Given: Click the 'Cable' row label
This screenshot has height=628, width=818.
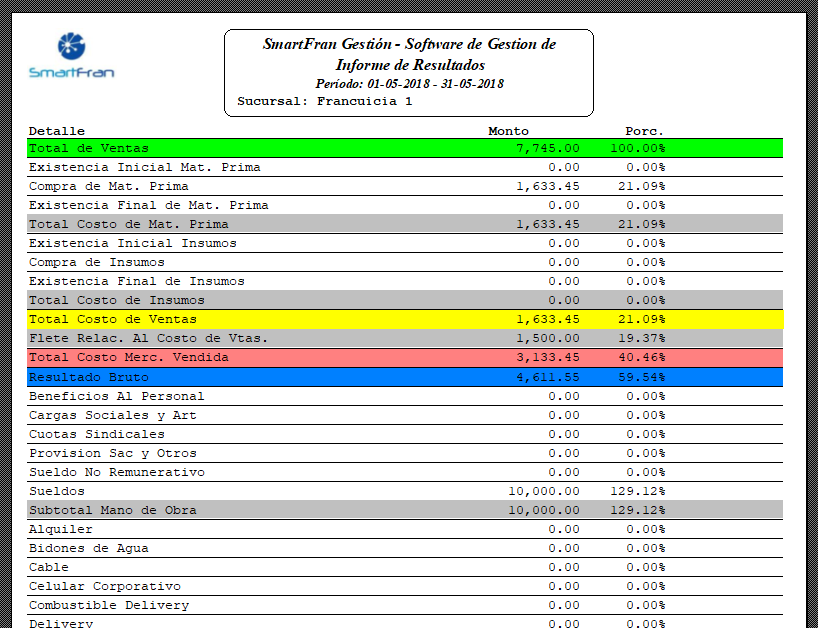Looking at the screenshot, I should pyautogui.click(x=49, y=567).
